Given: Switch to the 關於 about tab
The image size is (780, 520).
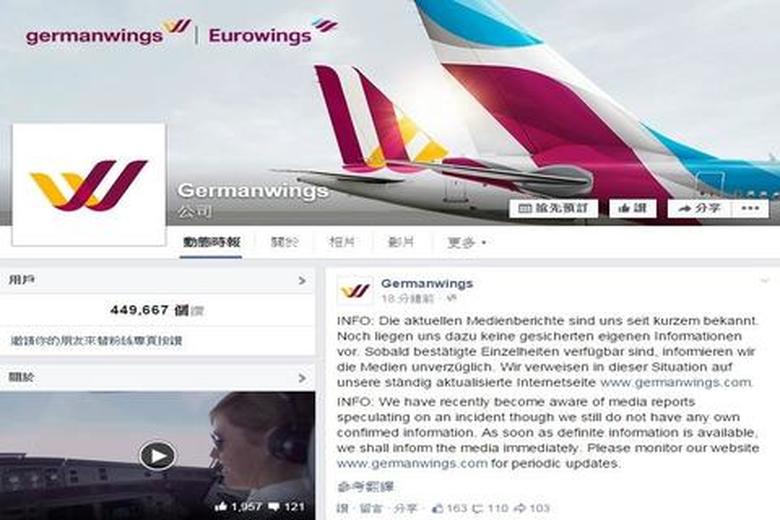Looking at the screenshot, I should (x=285, y=243).
